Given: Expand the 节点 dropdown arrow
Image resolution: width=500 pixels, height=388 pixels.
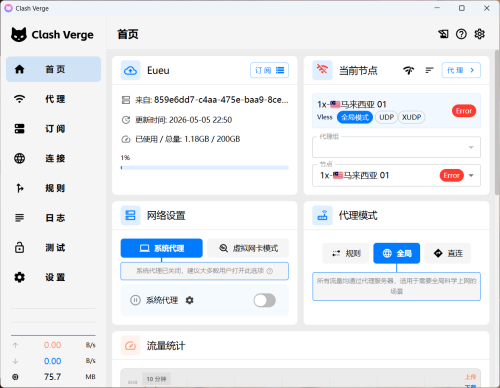Looking at the screenshot, I should [x=471, y=175].
